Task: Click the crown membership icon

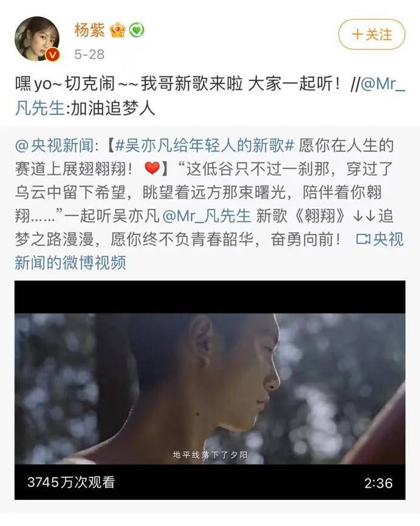Action: coord(117,30)
